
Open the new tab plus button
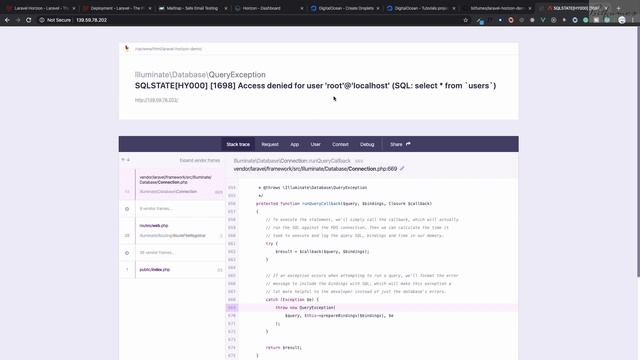[618, 8]
